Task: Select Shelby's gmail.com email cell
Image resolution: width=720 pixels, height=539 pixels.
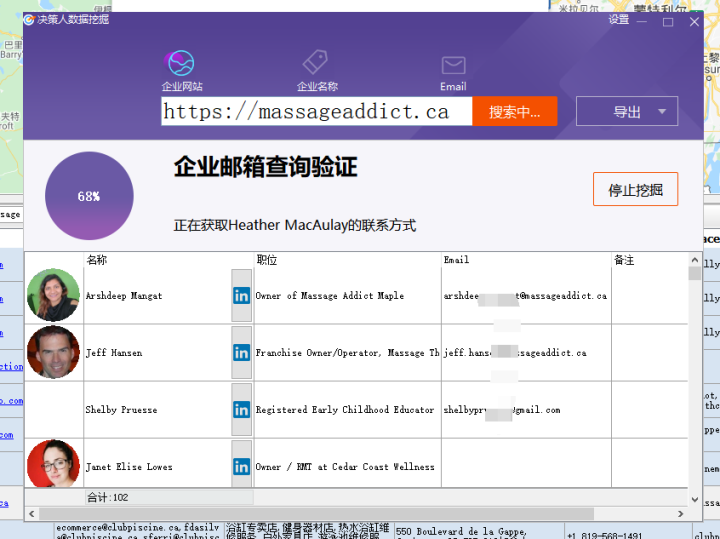Action: coord(526,410)
